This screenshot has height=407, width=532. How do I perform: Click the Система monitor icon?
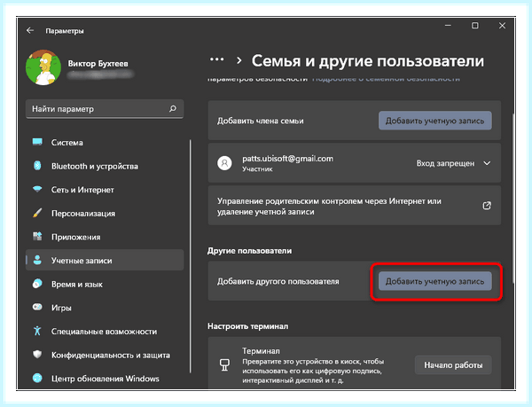click(37, 142)
